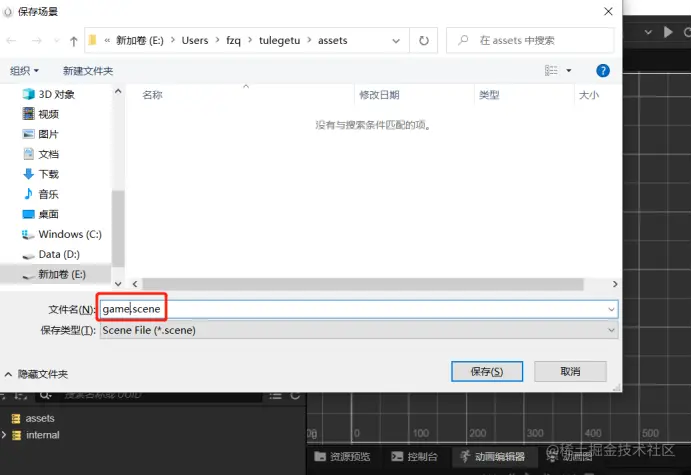692x475 pixels.
Task: Click the tulegetu breadcrumb in the path
Action: click(279, 41)
